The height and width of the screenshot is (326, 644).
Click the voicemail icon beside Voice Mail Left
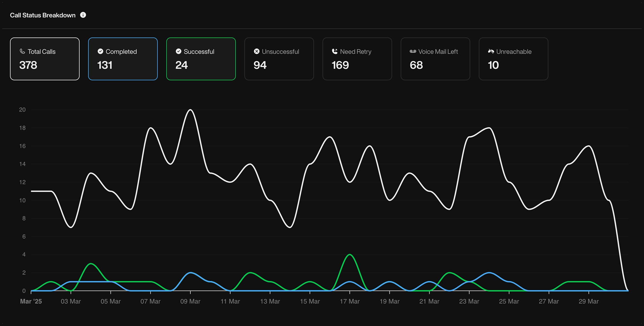coord(413,51)
